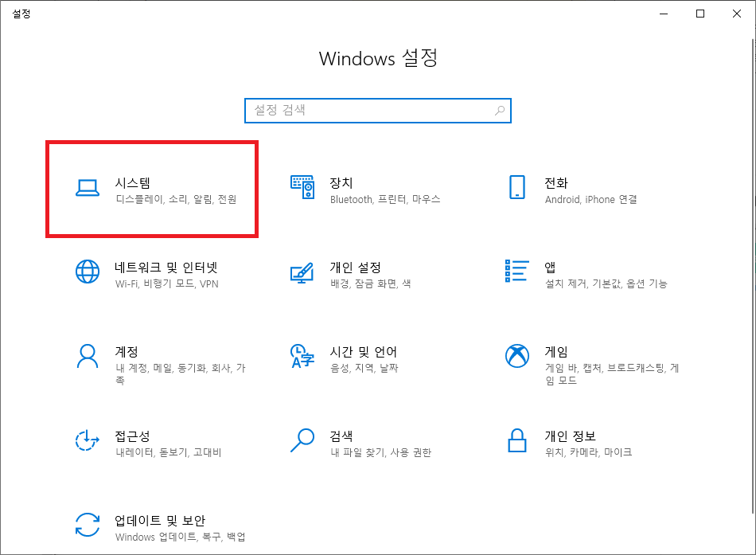The height and width of the screenshot is (555, 756).
Task: Click the text 설치 제거, 기본값, 옵션 기능
Action: click(x=606, y=283)
